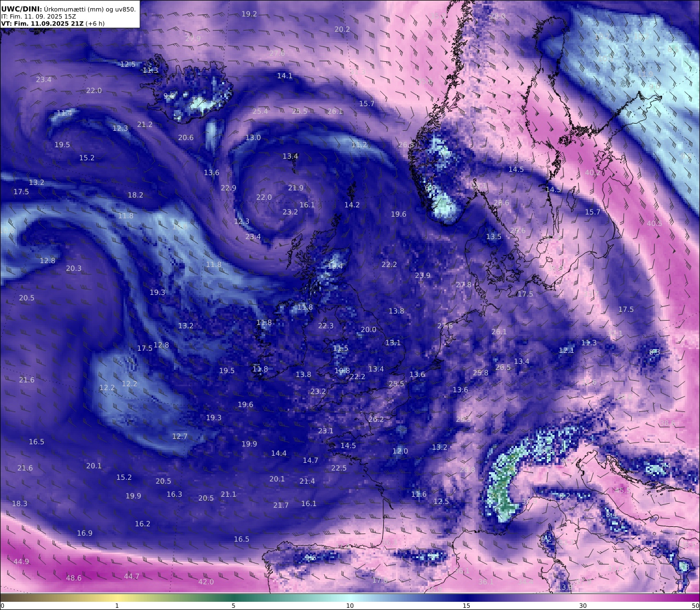Click the 'VT: Fim. 11.09.2025 21Z' valid time
Image resolution: width=700 pixels, height=610 pixels.
[43, 24]
